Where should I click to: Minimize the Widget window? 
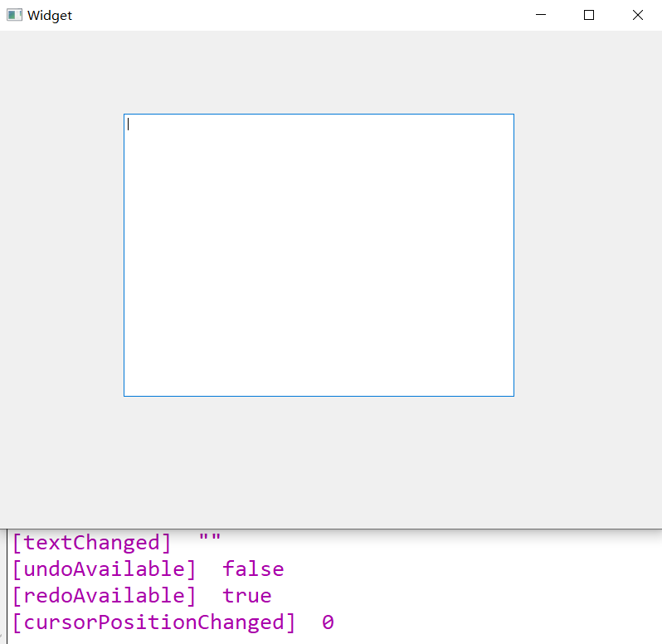click(541, 15)
